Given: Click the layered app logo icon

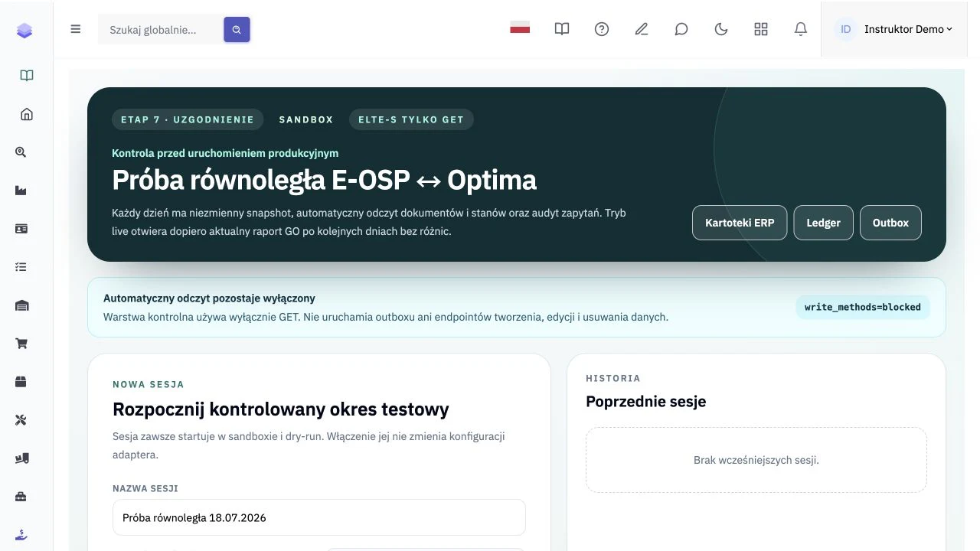Looking at the screenshot, I should 24,31.
